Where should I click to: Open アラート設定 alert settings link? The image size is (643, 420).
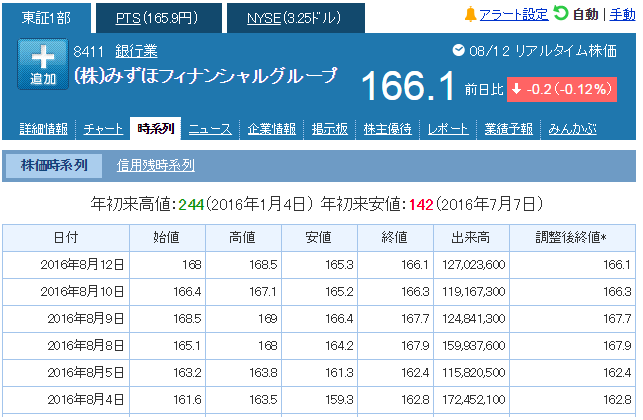point(514,15)
